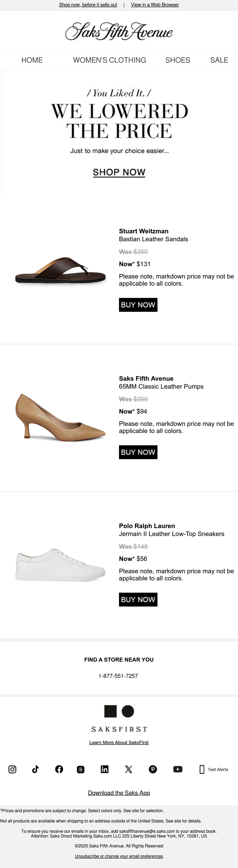Viewport: 238px width, 868px height.
Task: Open the YouTube social icon
Action: [x=178, y=769]
